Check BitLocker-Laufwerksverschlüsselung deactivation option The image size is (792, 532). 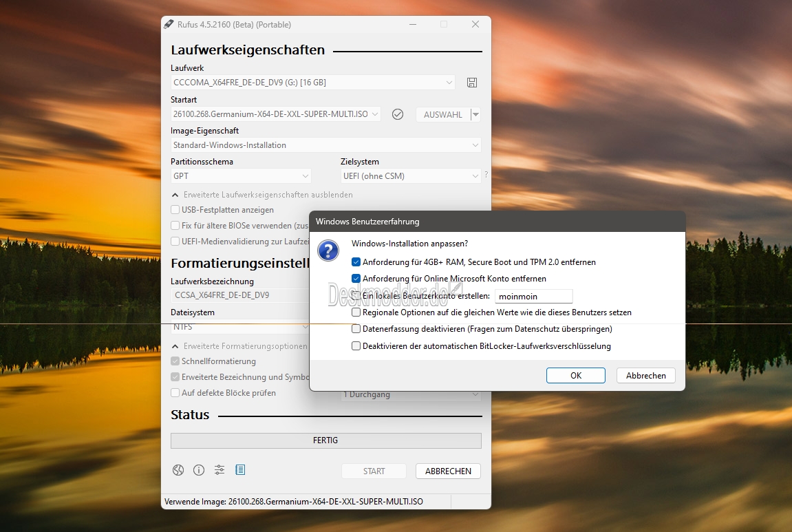click(356, 346)
